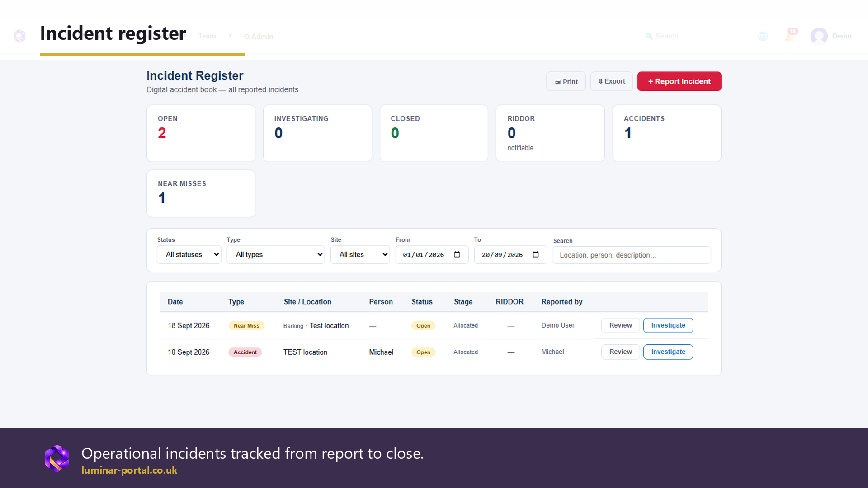Image resolution: width=868 pixels, height=488 pixels.
Task: Click the Demo user avatar
Action: coord(819,36)
